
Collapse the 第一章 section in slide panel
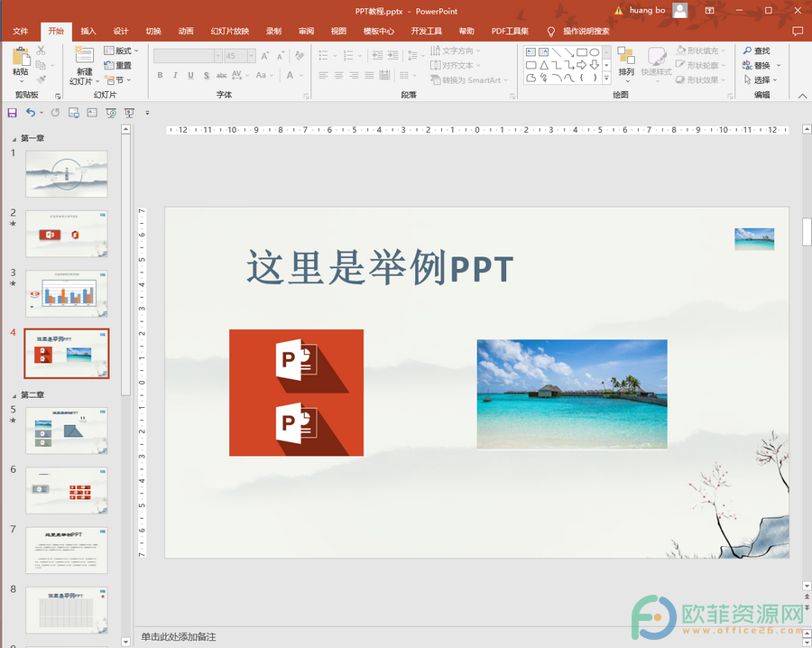pos(14,139)
